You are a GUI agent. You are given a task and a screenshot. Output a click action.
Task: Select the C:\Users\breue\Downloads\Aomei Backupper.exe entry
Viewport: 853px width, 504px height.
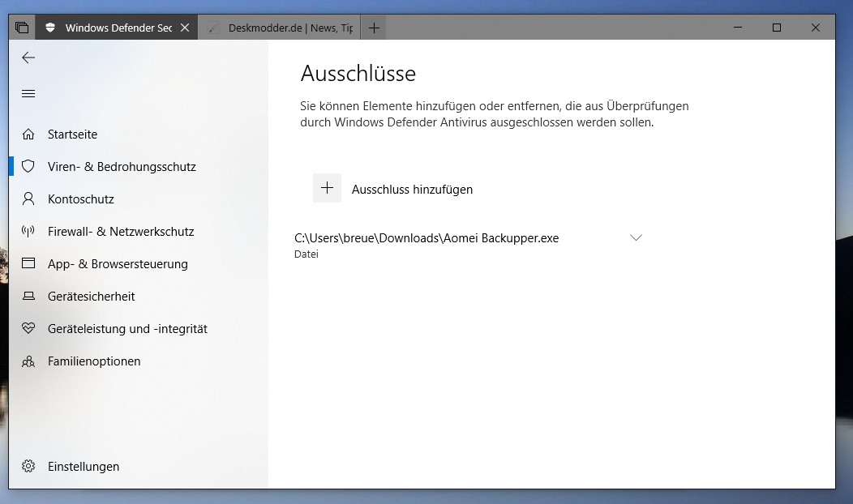point(426,238)
